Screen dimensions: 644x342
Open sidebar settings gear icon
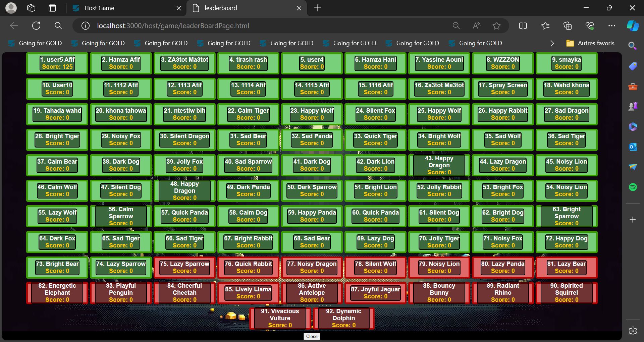pyautogui.click(x=633, y=331)
